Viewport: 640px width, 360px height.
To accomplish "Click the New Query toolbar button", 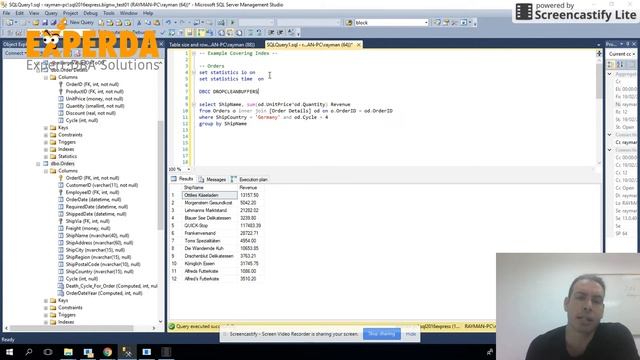I will (x=77, y=22).
